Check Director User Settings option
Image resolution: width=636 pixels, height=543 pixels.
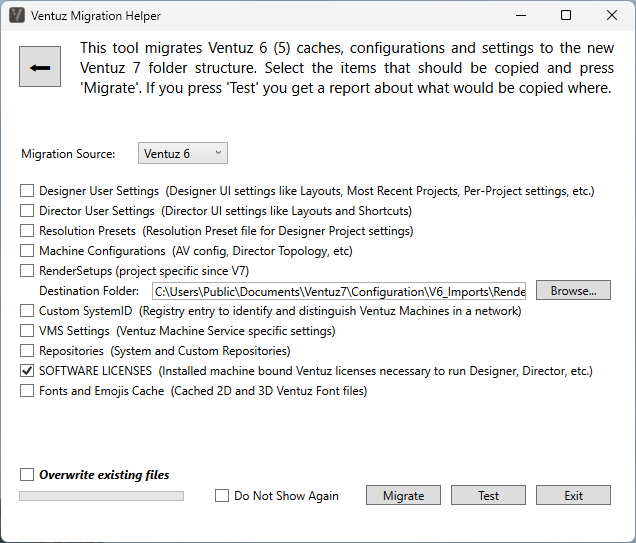coord(27,211)
